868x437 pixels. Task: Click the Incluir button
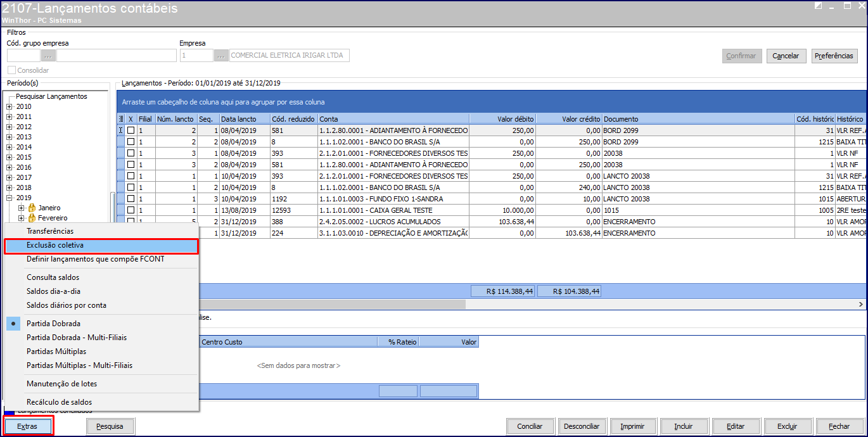pyautogui.click(x=684, y=426)
